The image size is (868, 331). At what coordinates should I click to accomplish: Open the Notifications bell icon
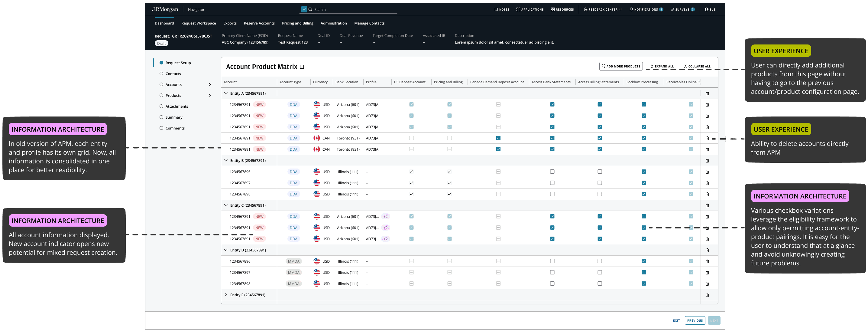pyautogui.click(x=631, y=9)
